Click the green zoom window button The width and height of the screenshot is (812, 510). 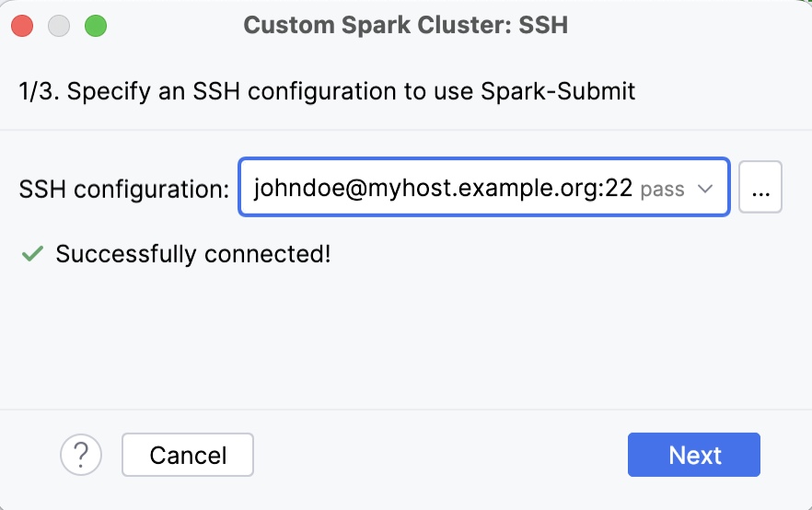pyautogui.click(x=96, y=26)
